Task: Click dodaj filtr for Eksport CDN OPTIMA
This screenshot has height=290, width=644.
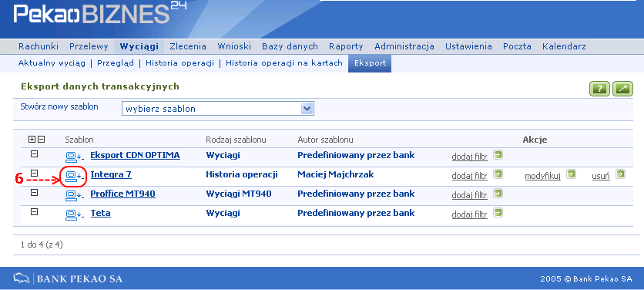Action: [x=469, y=157]
